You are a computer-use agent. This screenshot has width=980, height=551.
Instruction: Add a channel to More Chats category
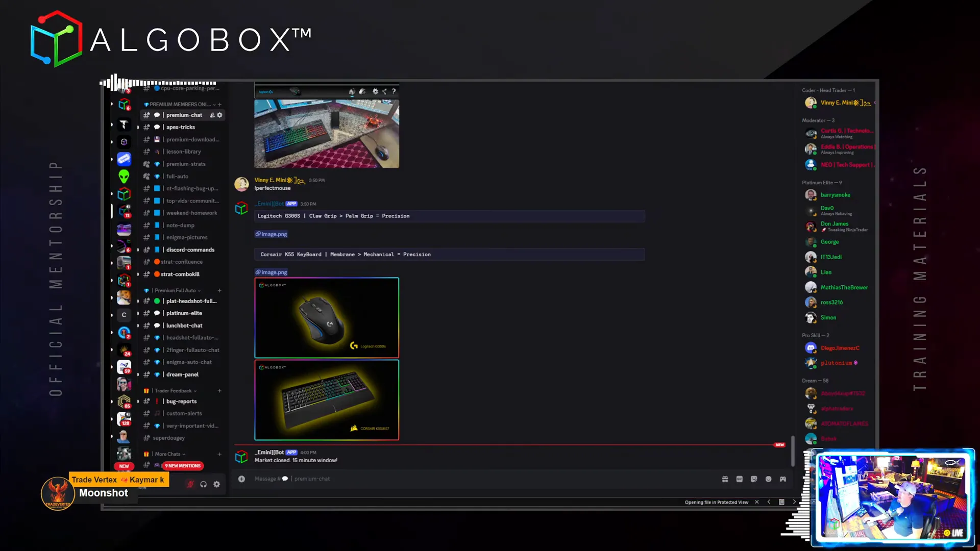tap(219, 454)
